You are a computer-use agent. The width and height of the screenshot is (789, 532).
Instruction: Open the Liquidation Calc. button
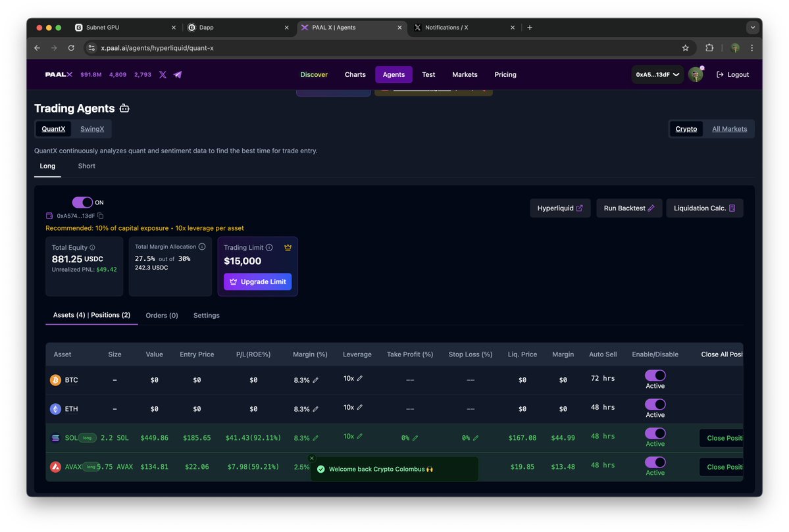pyautogui.click(x=705, y=208)
